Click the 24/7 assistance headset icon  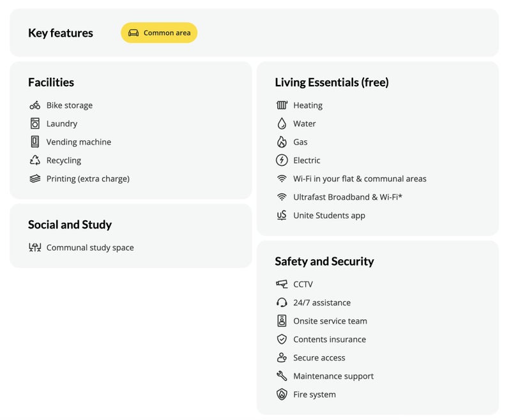click(282, 303)
